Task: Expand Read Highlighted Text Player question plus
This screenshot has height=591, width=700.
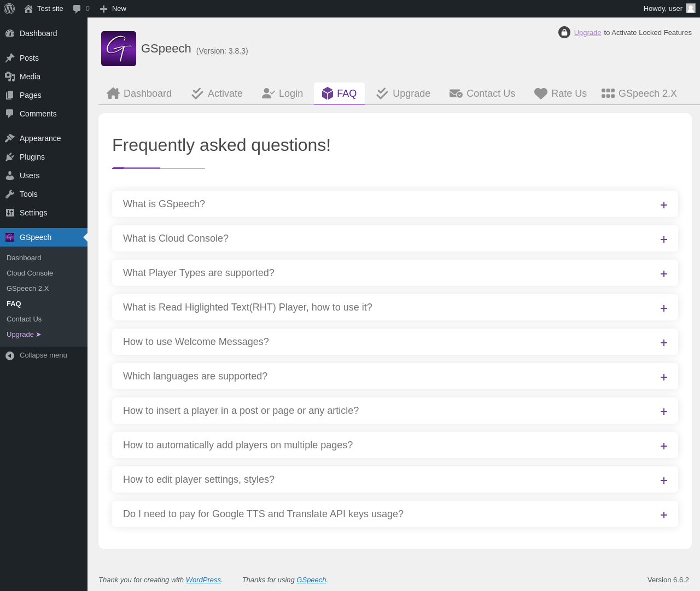Action: [664, 308]
